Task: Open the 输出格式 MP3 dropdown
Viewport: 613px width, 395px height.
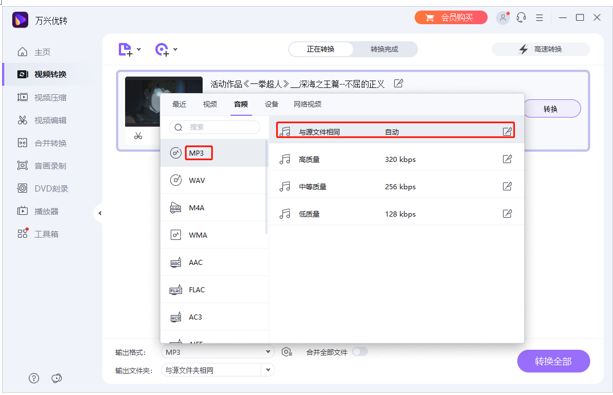Action: pos(217,352)
